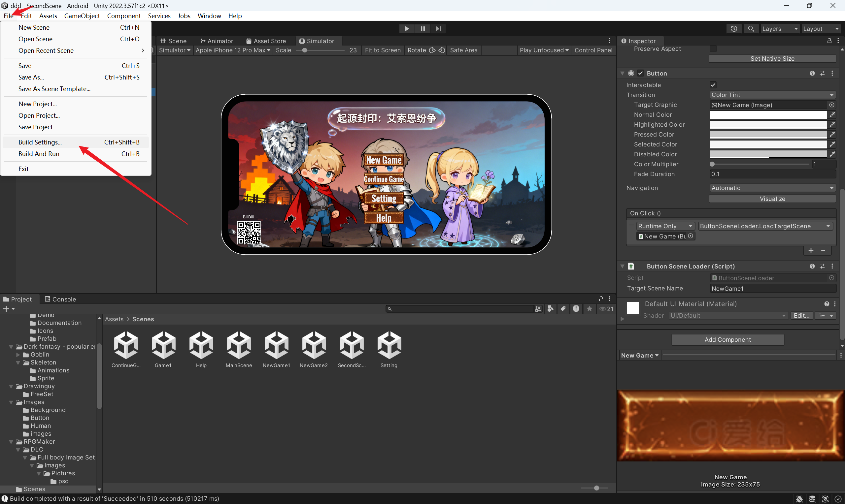This screenshot has height=504, width=845.
Task: Click the Visualize button
Action: tap(772, 199)
